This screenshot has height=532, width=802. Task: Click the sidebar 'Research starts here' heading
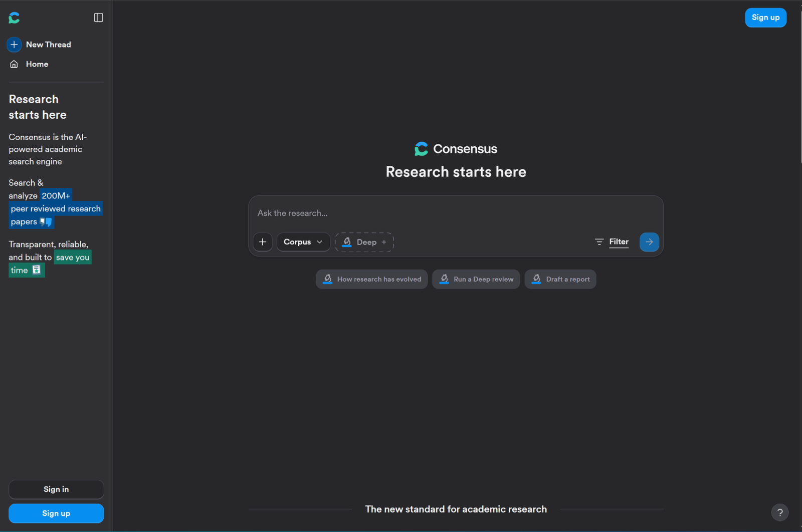pos(38,107)
